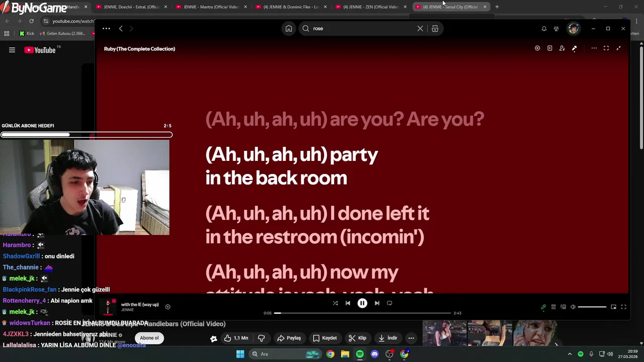Go back in Spotify navigation
Image resolution: width=644 pixels, height=362 pixels.
click(x=121, y=29)
